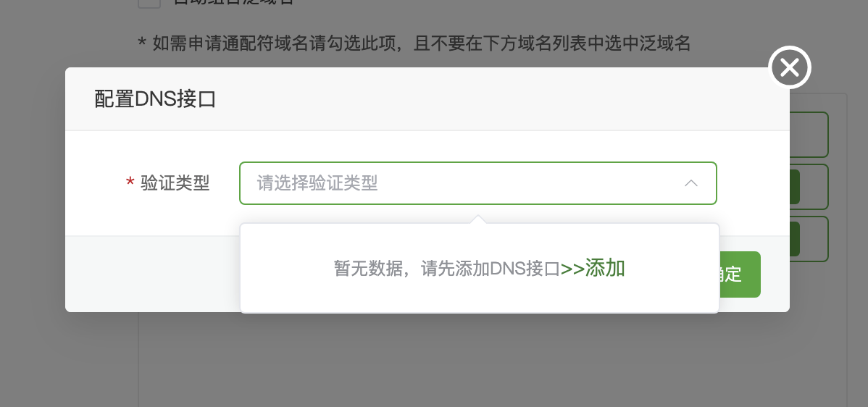Image resolution: width=868 pixels, height=407 pixels.
Task: Click the bottom green-outlined box behind the dialog
Action: click(809, 239)
